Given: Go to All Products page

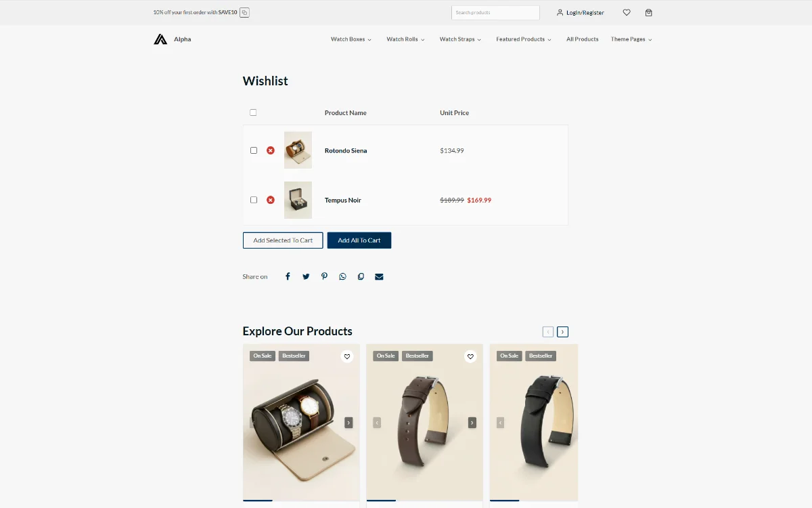Looking at the screenshot, I should coord(583,39).
